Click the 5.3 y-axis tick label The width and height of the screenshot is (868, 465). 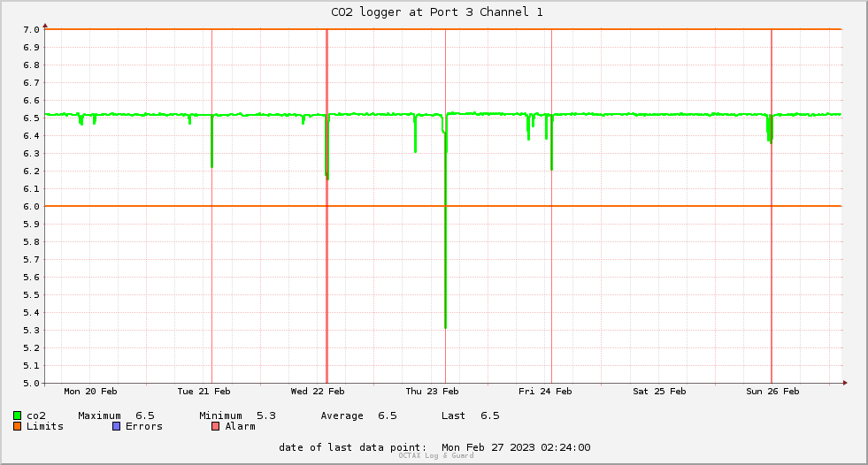coord(32,330)
